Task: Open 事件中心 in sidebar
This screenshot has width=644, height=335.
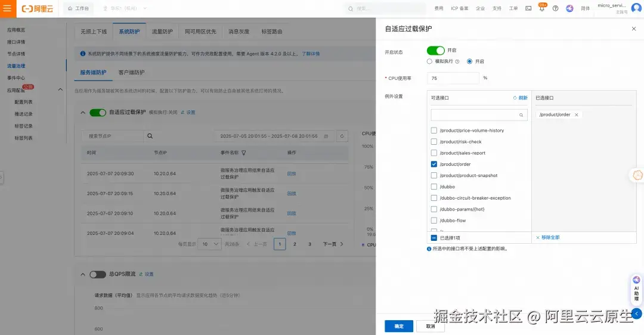Action: pyautogui.click(x=16, y=77)
